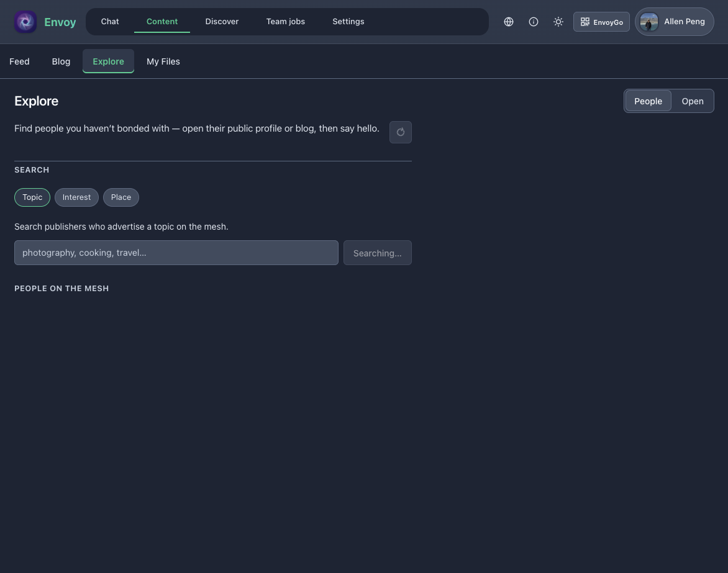This screenshot has width=728, height=573.
Task: Select the Explore sub-tab
Action: point(108,61)
